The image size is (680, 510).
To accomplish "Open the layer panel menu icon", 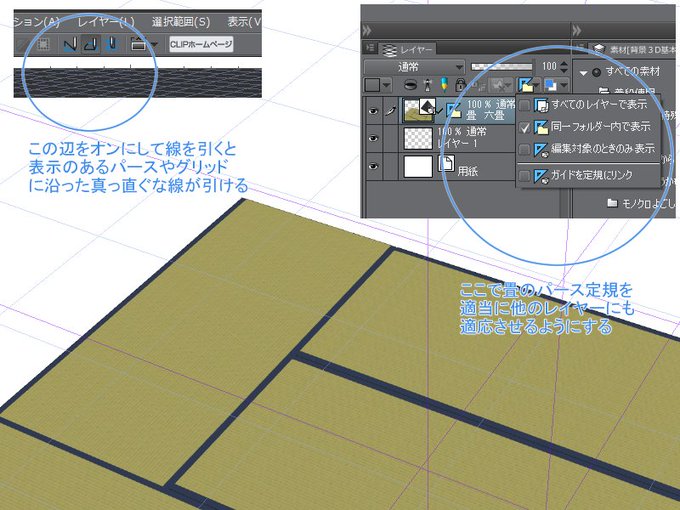I will click(x=370, y=48).
